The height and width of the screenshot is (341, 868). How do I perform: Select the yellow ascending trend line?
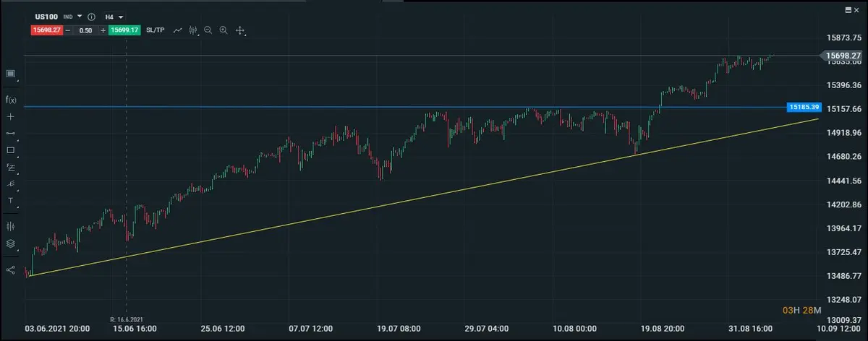423,197
